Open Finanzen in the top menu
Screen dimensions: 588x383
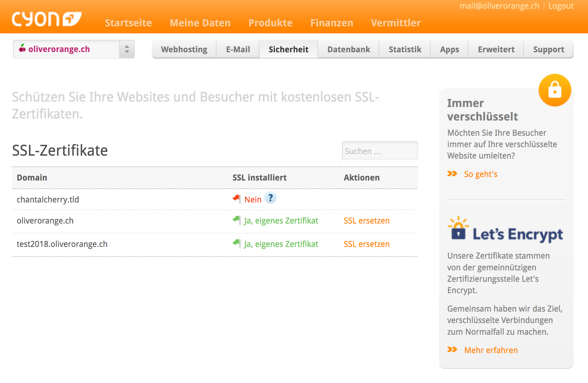331,23
